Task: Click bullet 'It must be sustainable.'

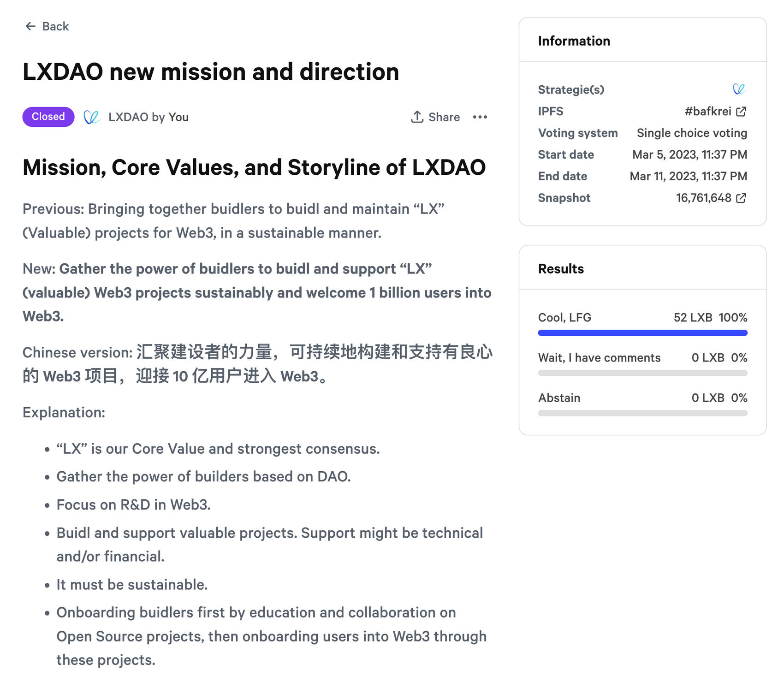Action: (132, 584)
